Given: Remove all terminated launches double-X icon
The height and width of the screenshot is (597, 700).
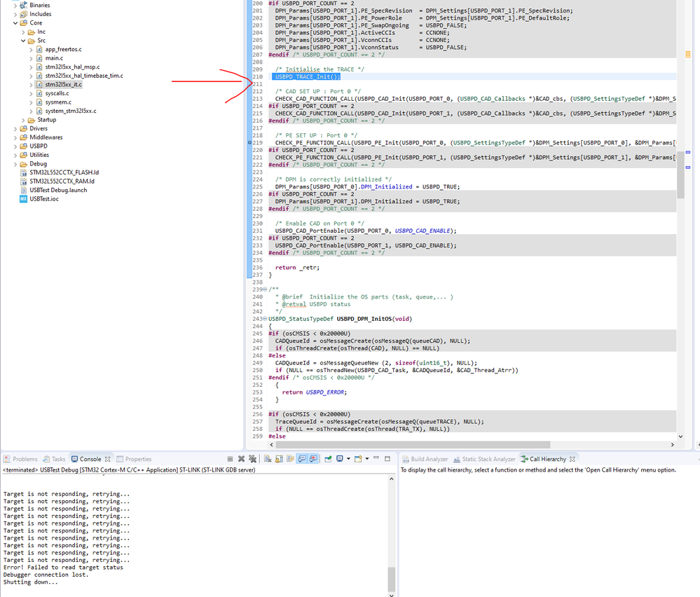Looking at the screenshot, I should coord(253,459).
